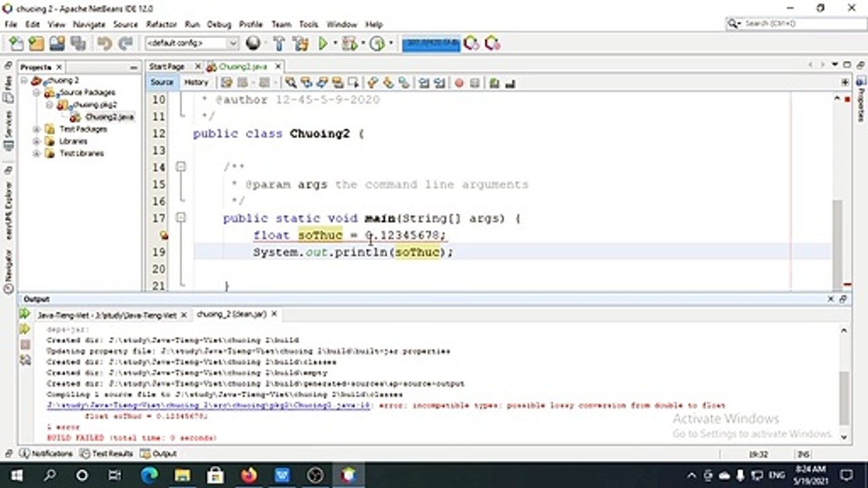Screen dimensions: 868x488
Task: Click the memory usage bar in toolbar
Action: [x=431, y=43]
